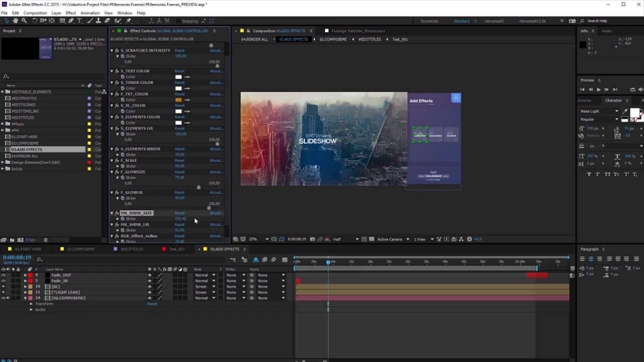Reset the S_SCRATCHES INTENSITY effect

(x=180, y=50)
